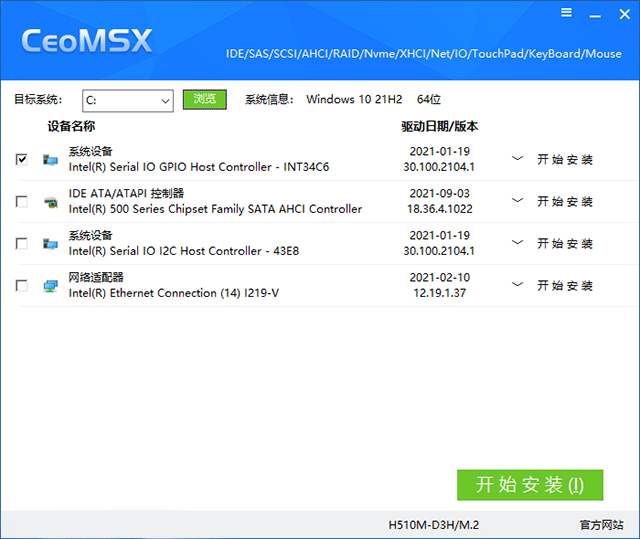Expand driver versions for SATA AHCI Controller

click(517, 200)
